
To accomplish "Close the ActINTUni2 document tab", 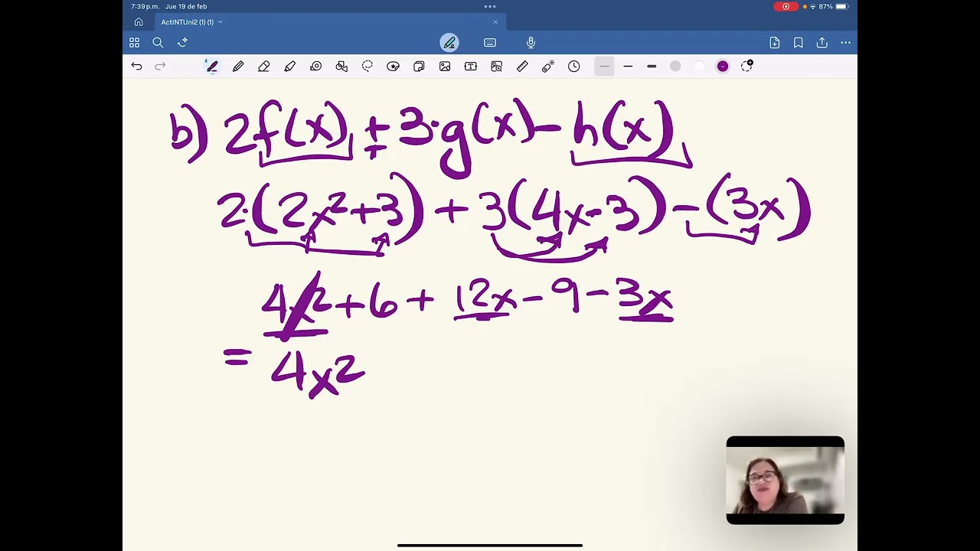I will coord(495,22).
